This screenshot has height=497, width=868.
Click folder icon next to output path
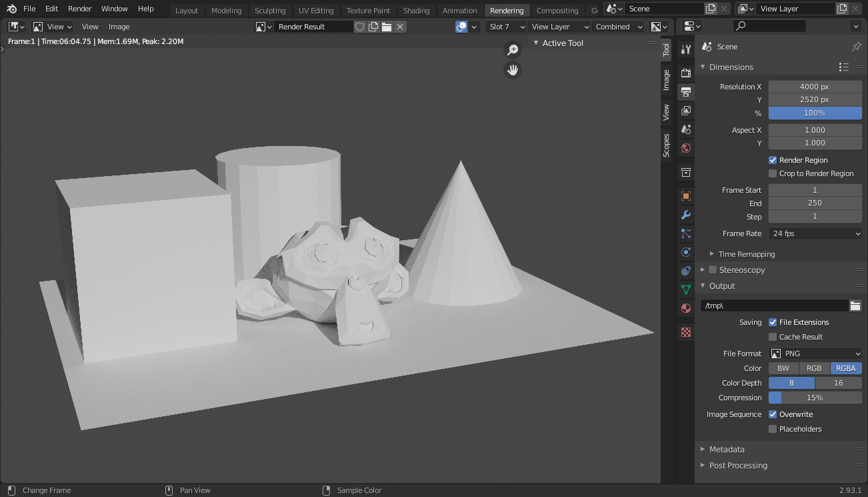855,306
